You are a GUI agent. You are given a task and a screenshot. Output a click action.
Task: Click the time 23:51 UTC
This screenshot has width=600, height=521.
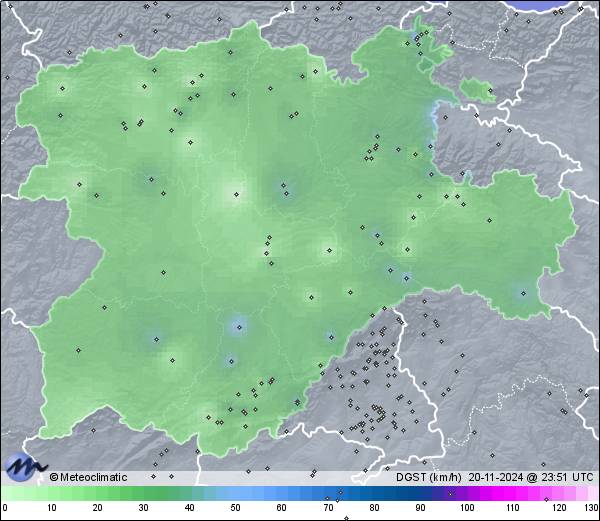[x=566, y=477]
